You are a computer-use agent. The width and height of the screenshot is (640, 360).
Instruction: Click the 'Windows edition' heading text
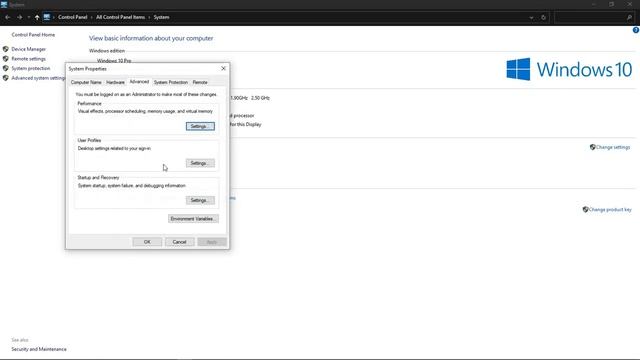(107, 51)
